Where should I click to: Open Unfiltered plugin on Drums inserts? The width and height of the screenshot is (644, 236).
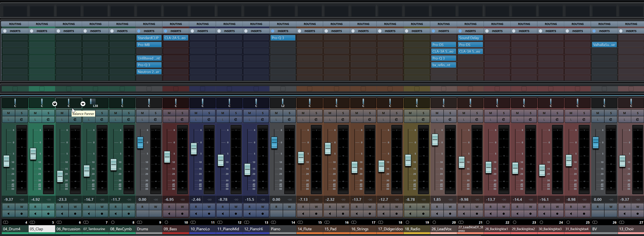click(x=149, y=58)
